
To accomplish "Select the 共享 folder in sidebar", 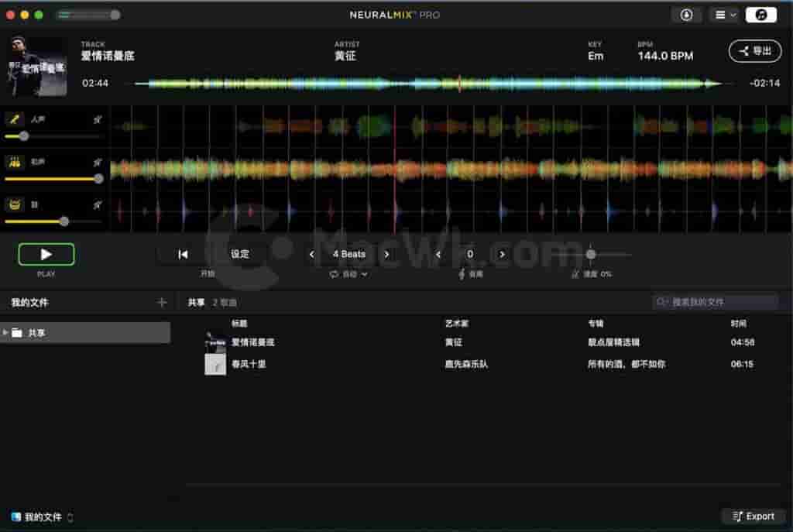I will pos(85,332).
